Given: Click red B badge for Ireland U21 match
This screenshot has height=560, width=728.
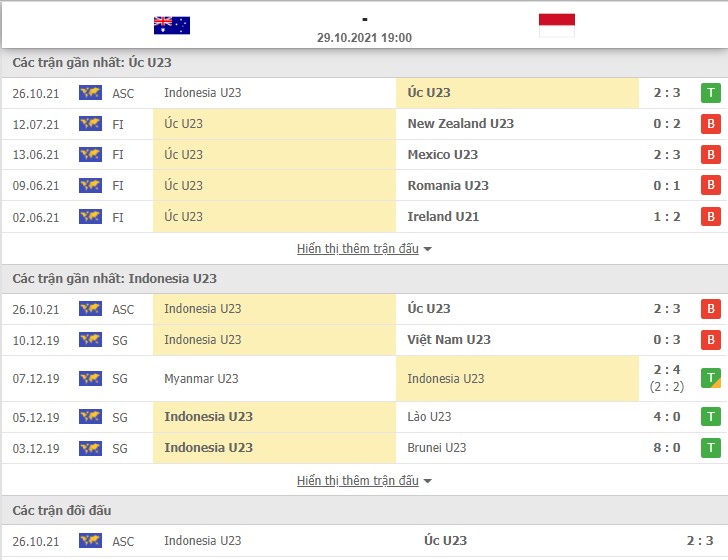Looking at the screenshot, I should click(710, 216).
